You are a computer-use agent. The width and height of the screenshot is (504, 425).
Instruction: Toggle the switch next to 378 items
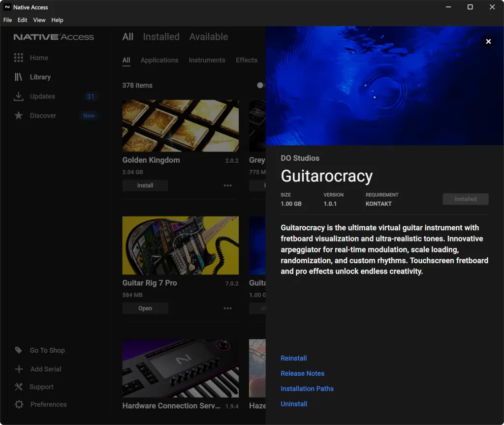click(261, 85)
